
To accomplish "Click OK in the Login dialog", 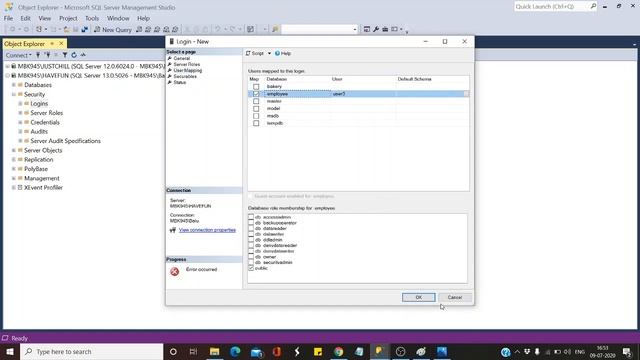I will coord(418,297).
